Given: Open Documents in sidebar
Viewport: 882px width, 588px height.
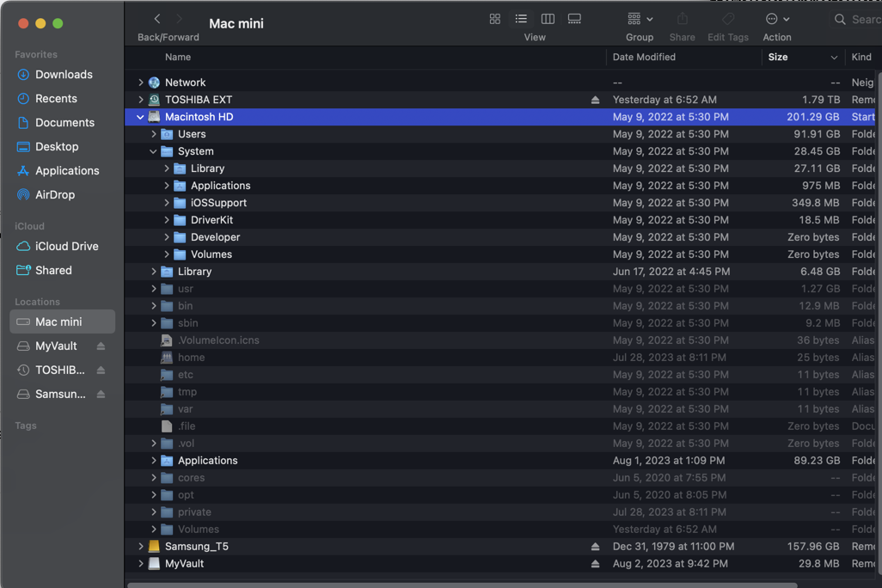Looking at the screenshot, I should click(63, 123).
